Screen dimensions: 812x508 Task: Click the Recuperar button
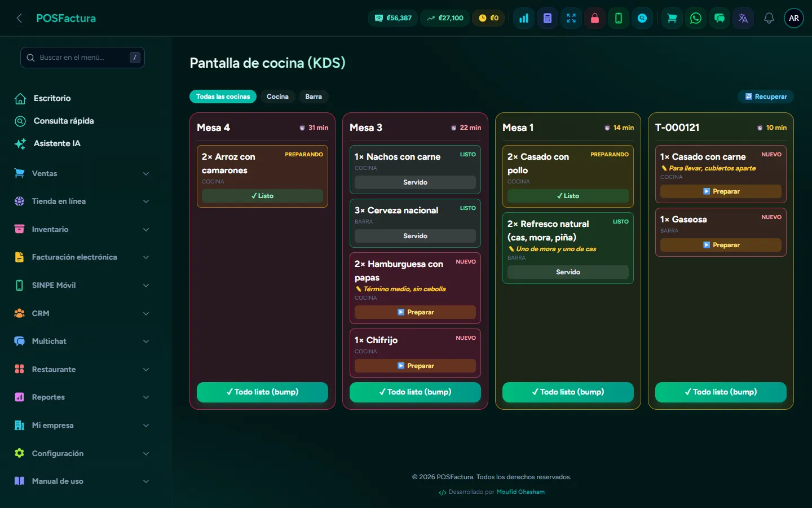click(x=766, y=97)
